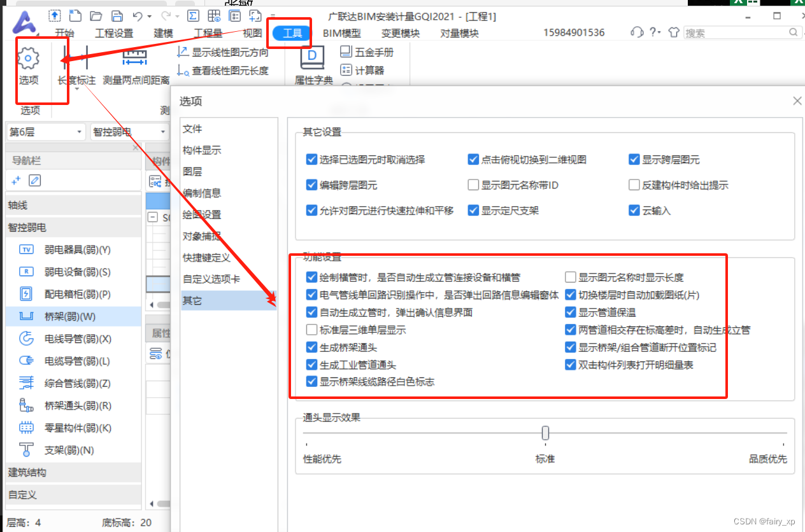
Task: Expand the 长度标注 dropdown arrow
Action: click(77, 90)
